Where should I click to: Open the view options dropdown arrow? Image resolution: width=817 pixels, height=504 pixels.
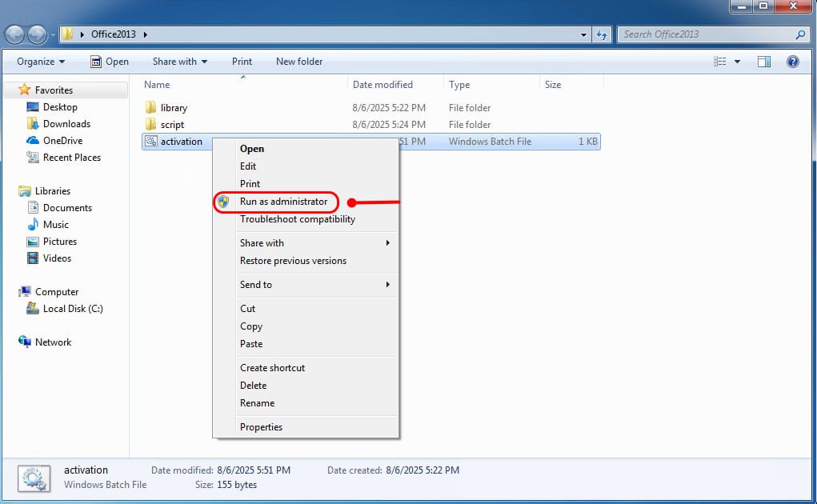(737, 62)
